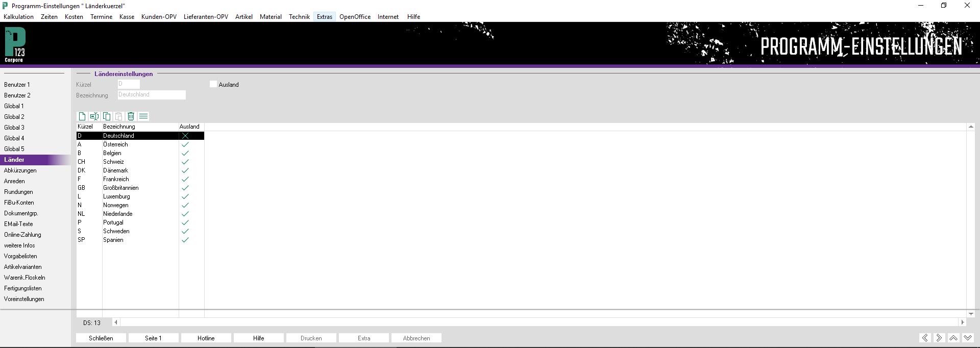Click the list's vertical scrollbar up arrow

pyautogui.click(x=971, y=127)
